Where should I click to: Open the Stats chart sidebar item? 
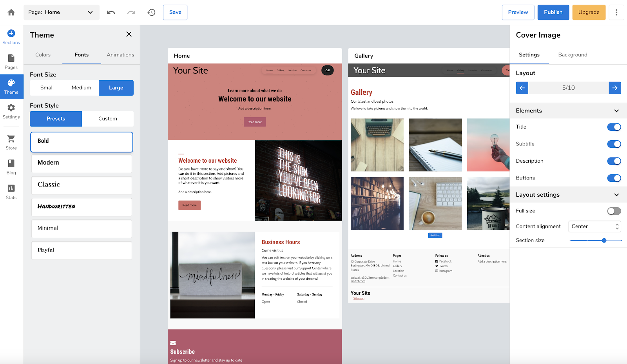[x=11, y=192]
